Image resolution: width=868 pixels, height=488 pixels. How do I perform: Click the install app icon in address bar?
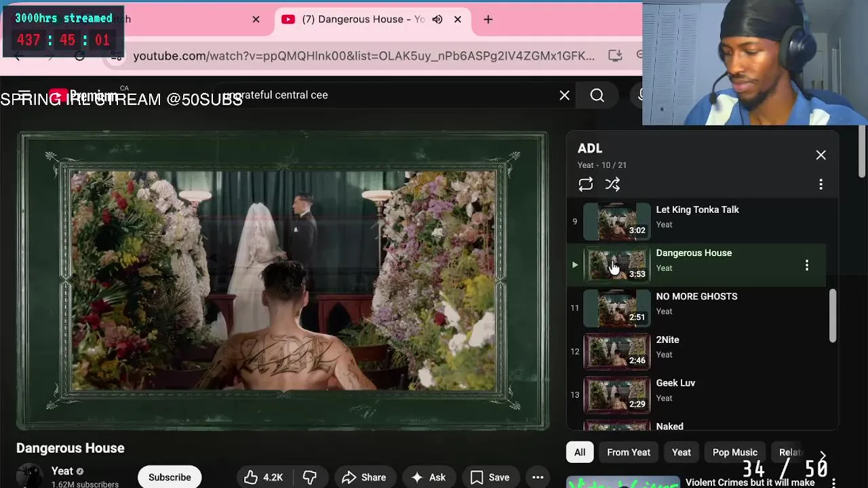click(615, 56)
